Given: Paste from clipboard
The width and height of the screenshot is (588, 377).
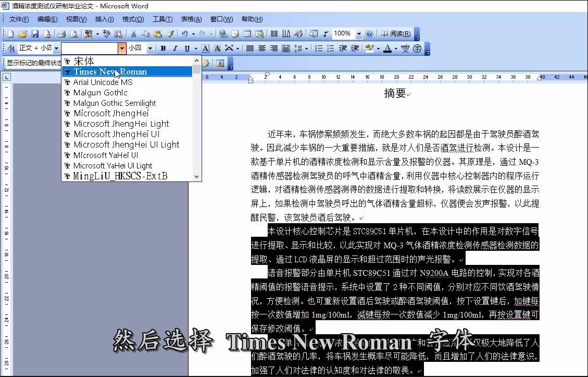Looking at the screenshot, I should 157,34.
